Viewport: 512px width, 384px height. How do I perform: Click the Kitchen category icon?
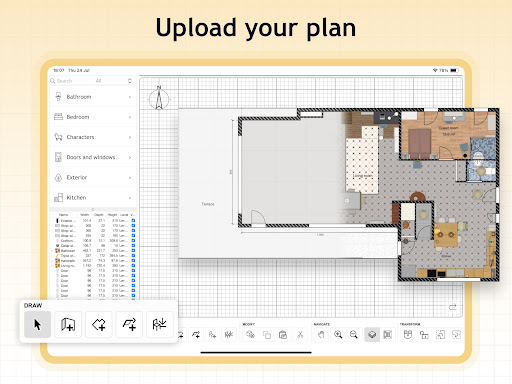tap(58, 198)
